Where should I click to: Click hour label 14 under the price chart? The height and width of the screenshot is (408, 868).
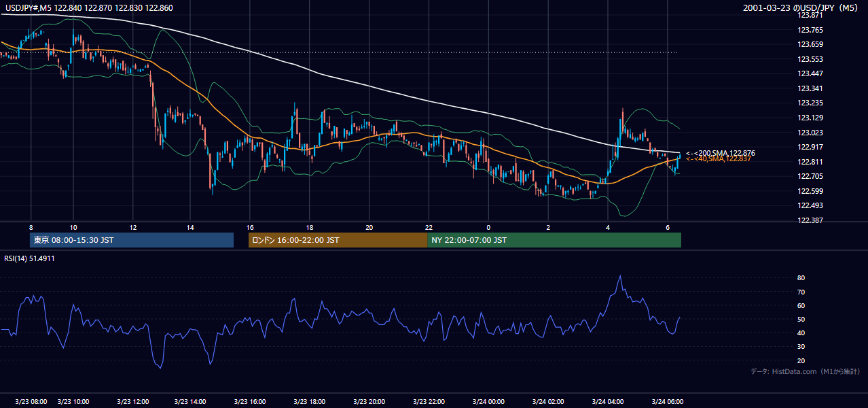[191, 228]
